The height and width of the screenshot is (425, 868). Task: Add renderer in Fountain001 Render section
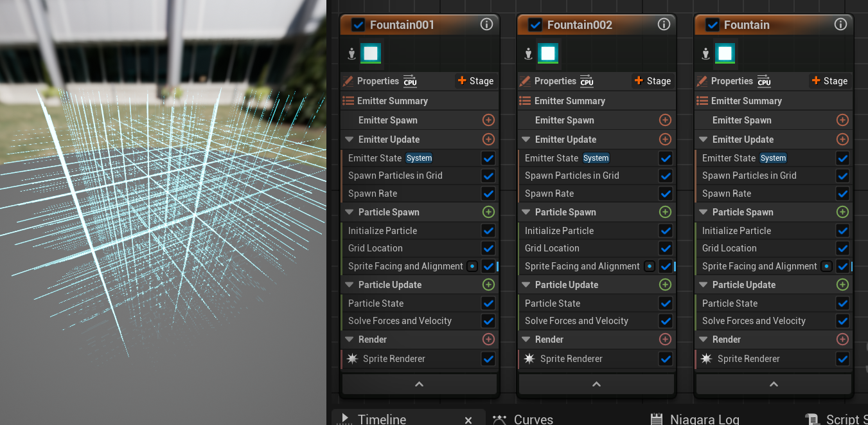(488, 339)
